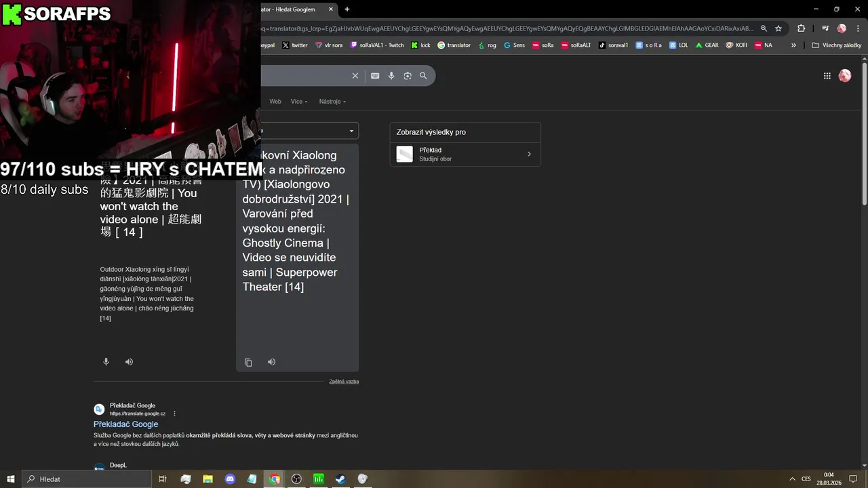Viewport: 868px width, 488px height.
Task: Click the Překlad knowledge panel entry
Action: [x=465, y=155]
